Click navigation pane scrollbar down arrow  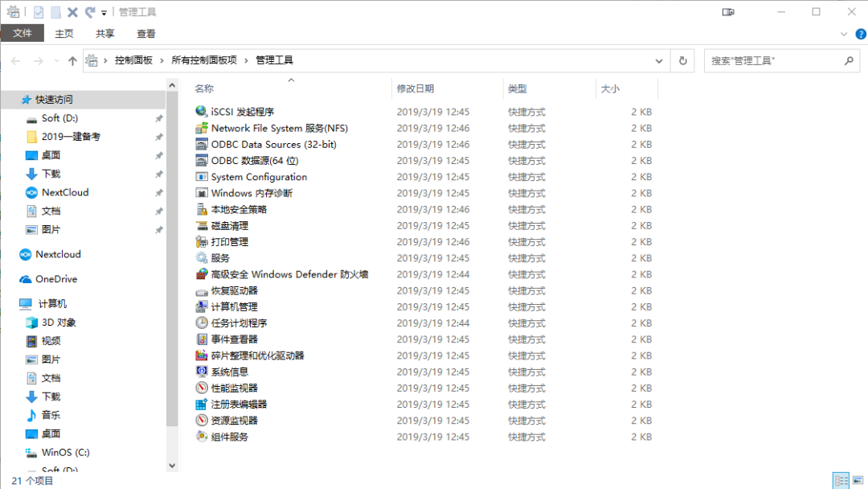coord(172,465)
